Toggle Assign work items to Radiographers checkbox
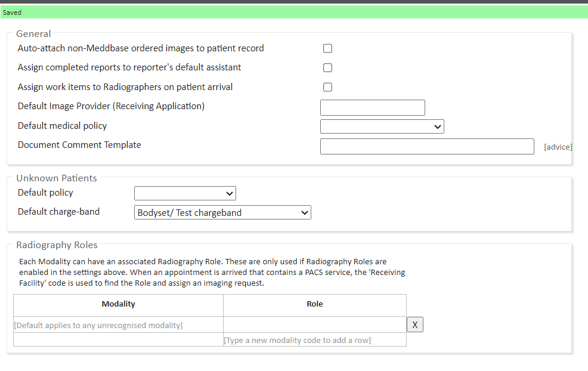This screenshot has height=371, width=588. click(327, 87)
